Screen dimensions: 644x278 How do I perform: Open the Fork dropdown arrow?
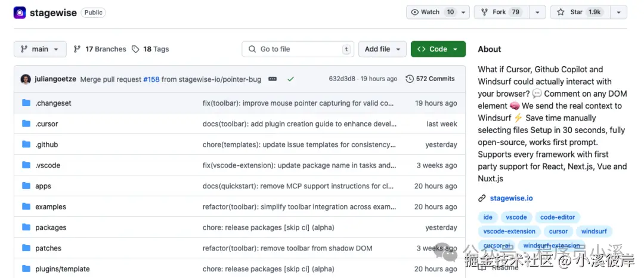coord(538,12)
